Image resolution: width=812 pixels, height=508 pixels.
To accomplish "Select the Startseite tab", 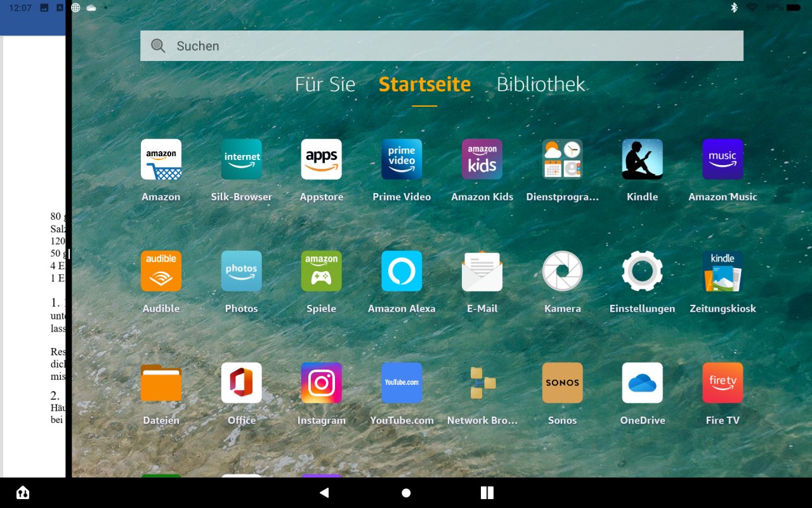I will coord(424,84).
